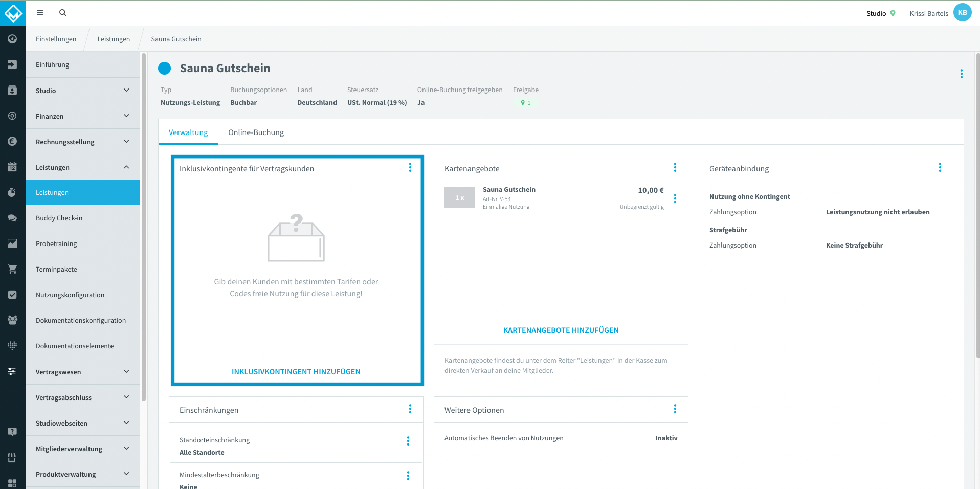Open the target circle icon in sidebar
980x489 pixels.
pyautogui.click(x=12, y=116)
